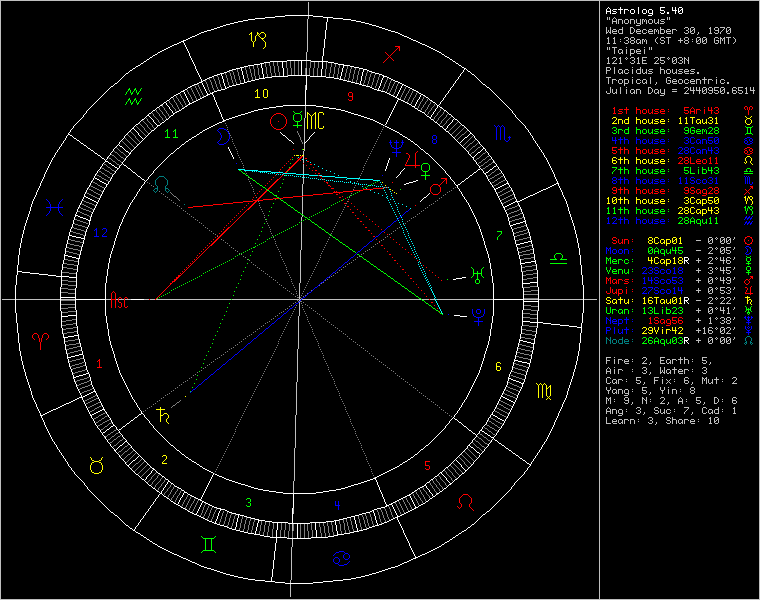Click the Scorpio sign glyph on outer ring
Screen dimensions: 760x600
click(x=502, y=133)
